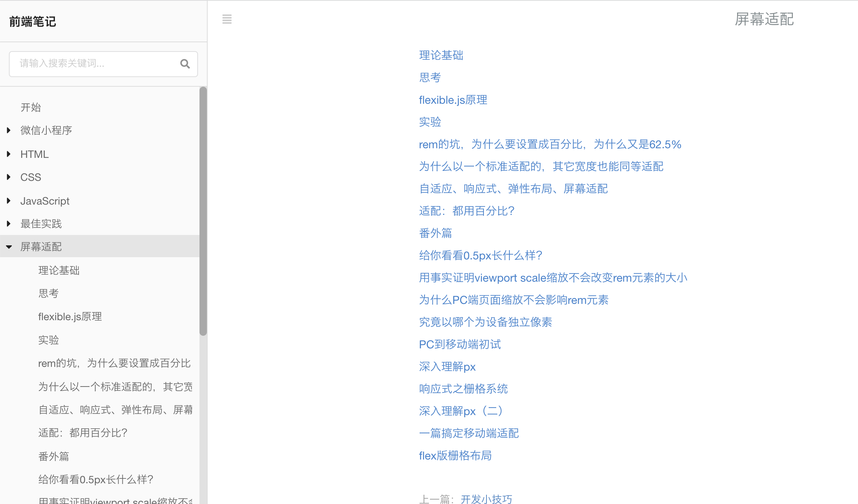
Task: Collapse the 屏幕适配 section arrow
Action: pos(9,247)
